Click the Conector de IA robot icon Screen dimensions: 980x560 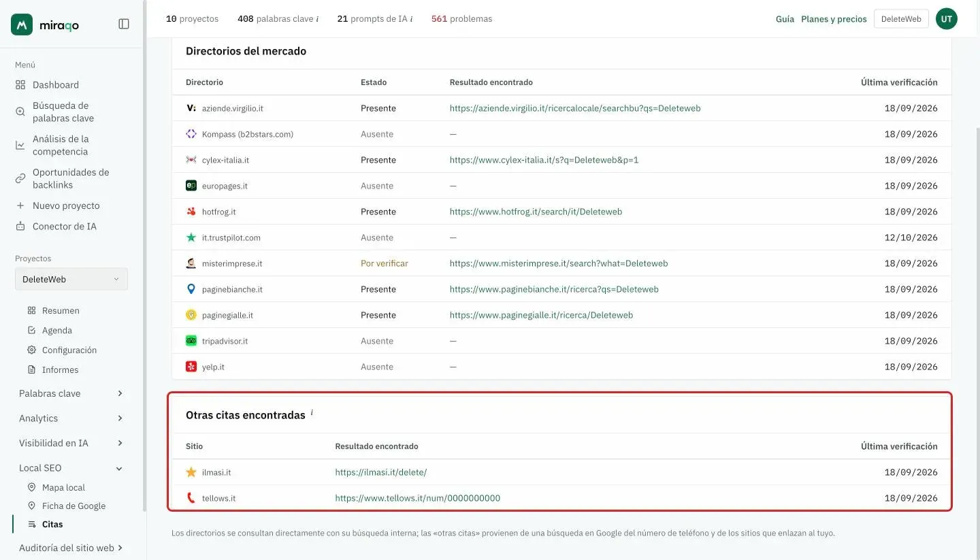pos(20,226)
